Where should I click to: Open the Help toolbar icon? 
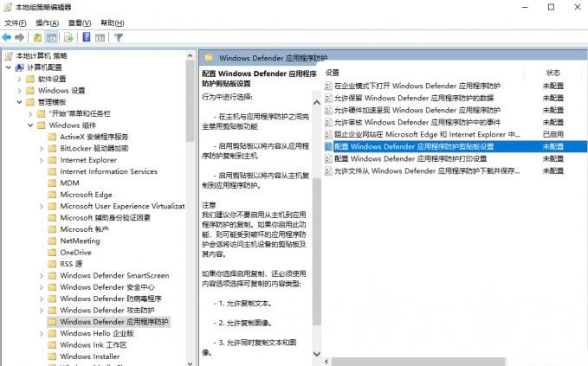coord(87,37)
